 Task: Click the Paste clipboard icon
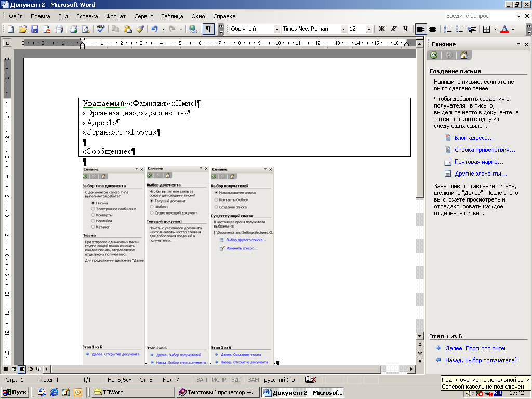[x=128, y=29]
